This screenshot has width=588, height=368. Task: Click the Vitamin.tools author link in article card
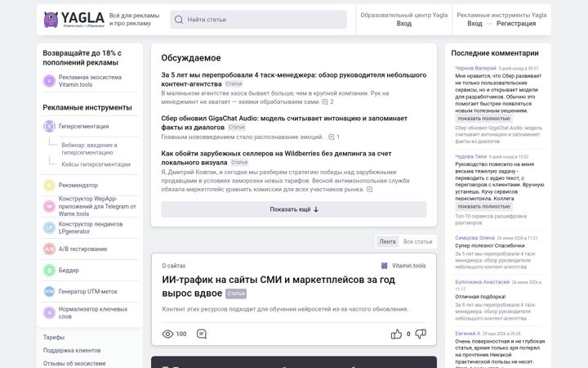coord(409,266)
